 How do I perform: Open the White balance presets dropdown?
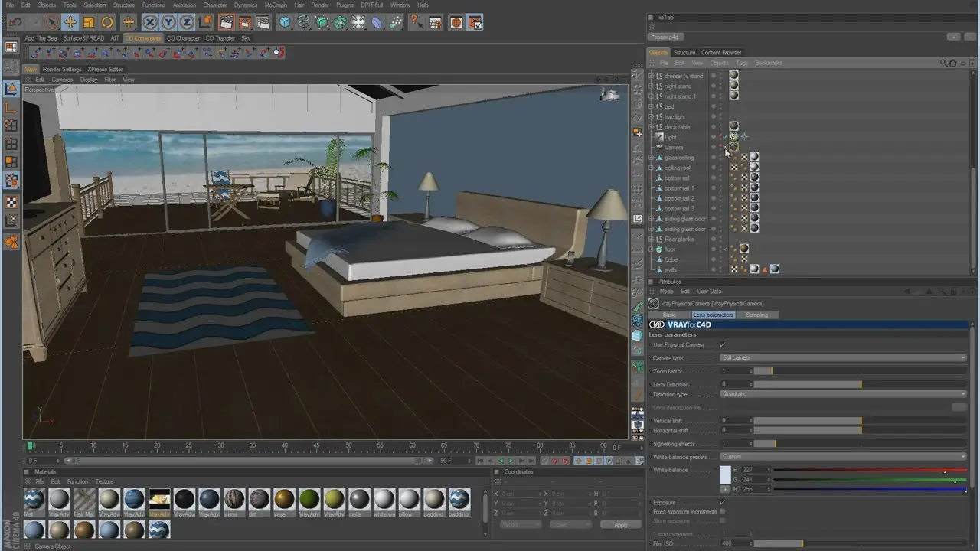click(844, 457)
